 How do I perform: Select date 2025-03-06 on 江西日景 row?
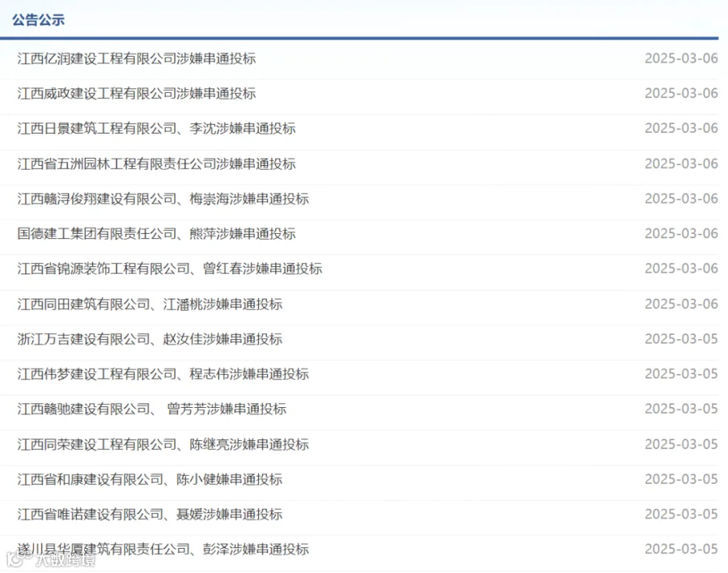click(x=681, y=128)
